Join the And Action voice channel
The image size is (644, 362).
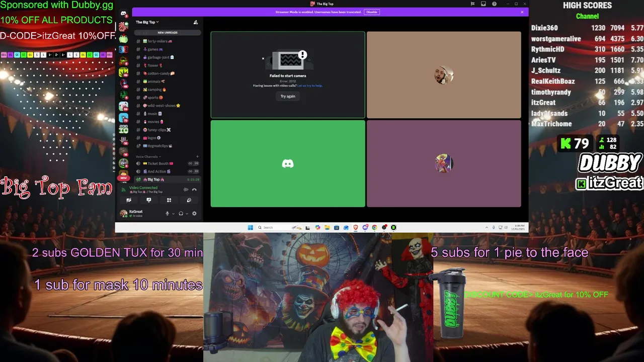(x=167, y=171)
